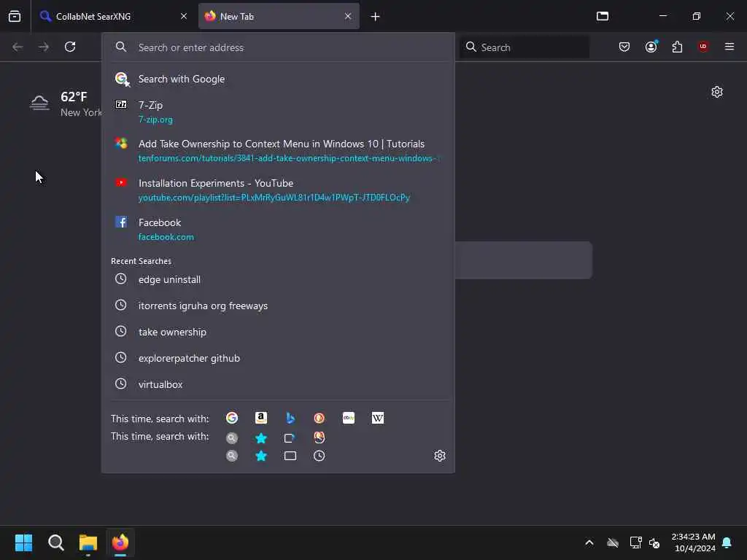Click the weather fog icon
The image size is (747, 560).
point(39,103)
